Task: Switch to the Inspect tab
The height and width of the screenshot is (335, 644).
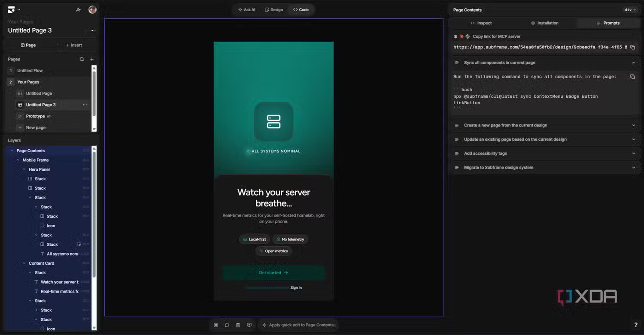Action: click(x=481, y=23)
